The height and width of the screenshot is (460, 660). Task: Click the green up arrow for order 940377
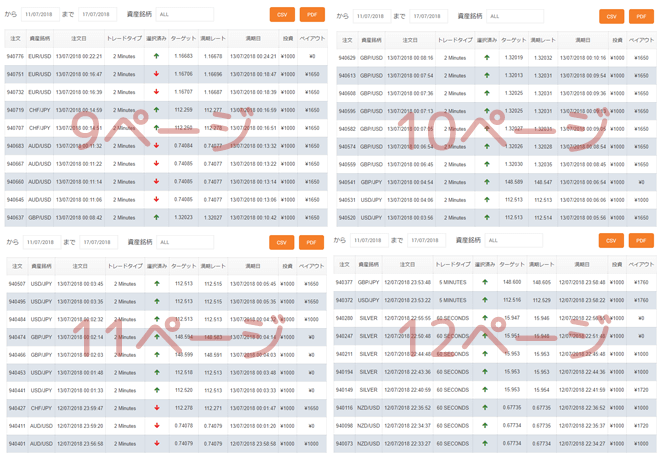click(485, 282)
